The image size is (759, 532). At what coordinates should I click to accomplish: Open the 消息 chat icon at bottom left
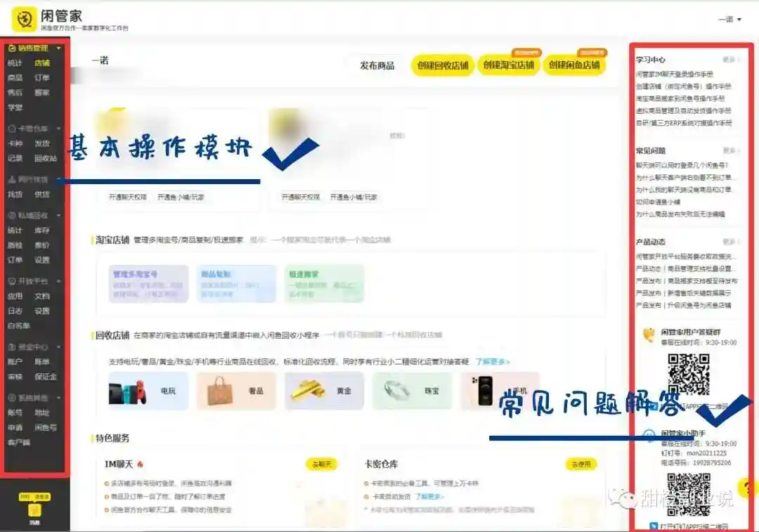point(35,511)
